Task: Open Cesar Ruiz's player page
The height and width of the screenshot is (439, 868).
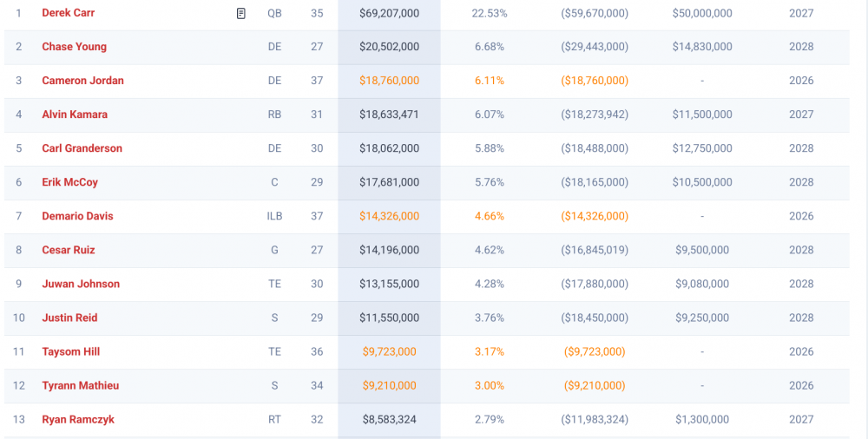Action: click(69, 250)
